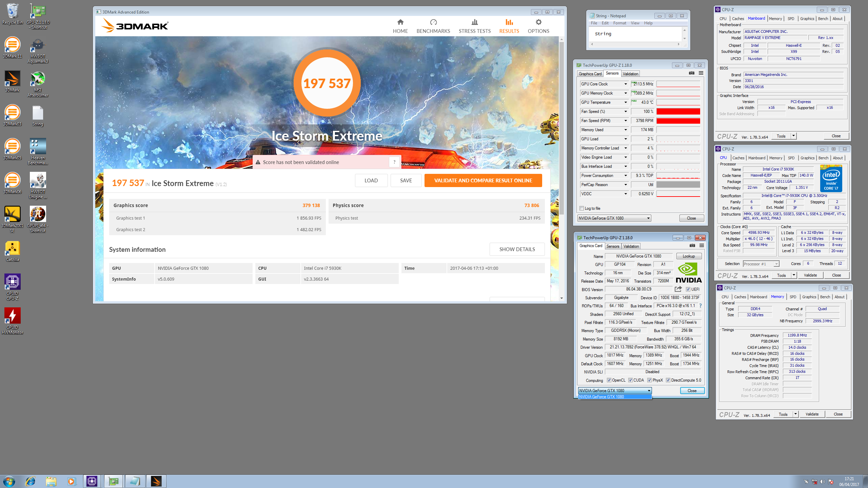Open SPD tab in CPU-Z Mainboard window
Image resolution: width=868 pixels, height=488 pixels.
pos(791,19)
